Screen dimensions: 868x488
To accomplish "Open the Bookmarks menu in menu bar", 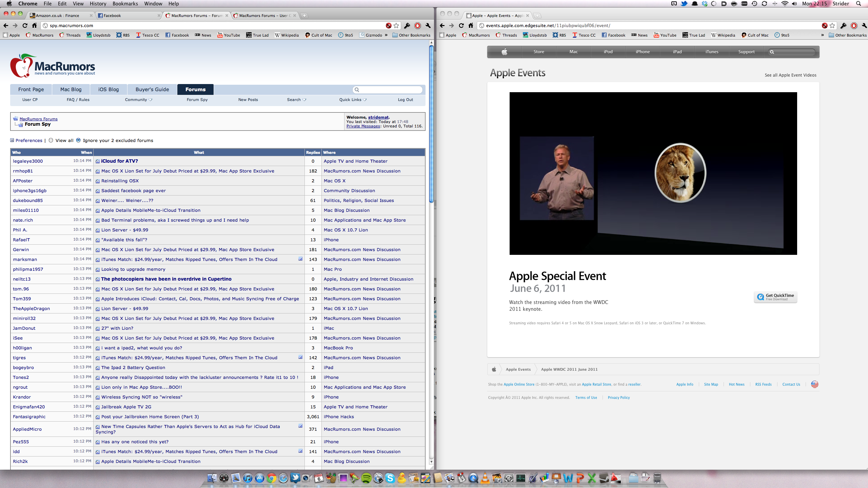I will [x=125, y=4].
